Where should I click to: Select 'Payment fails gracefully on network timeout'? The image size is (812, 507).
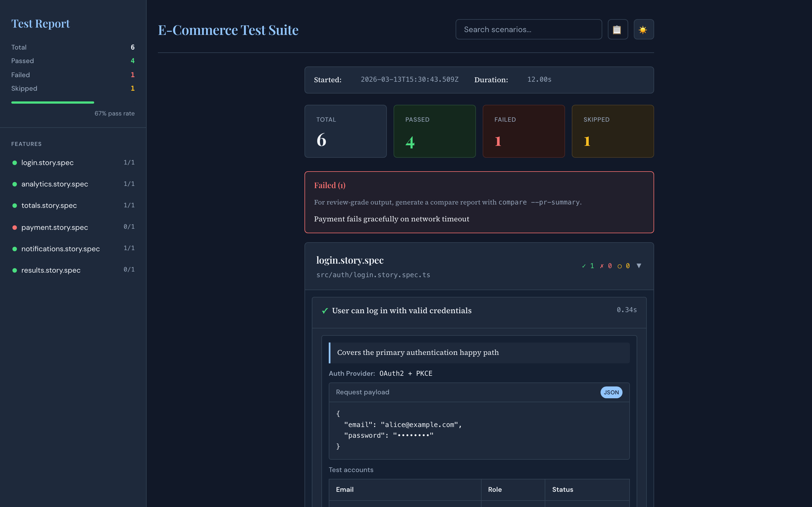(392, 219)
